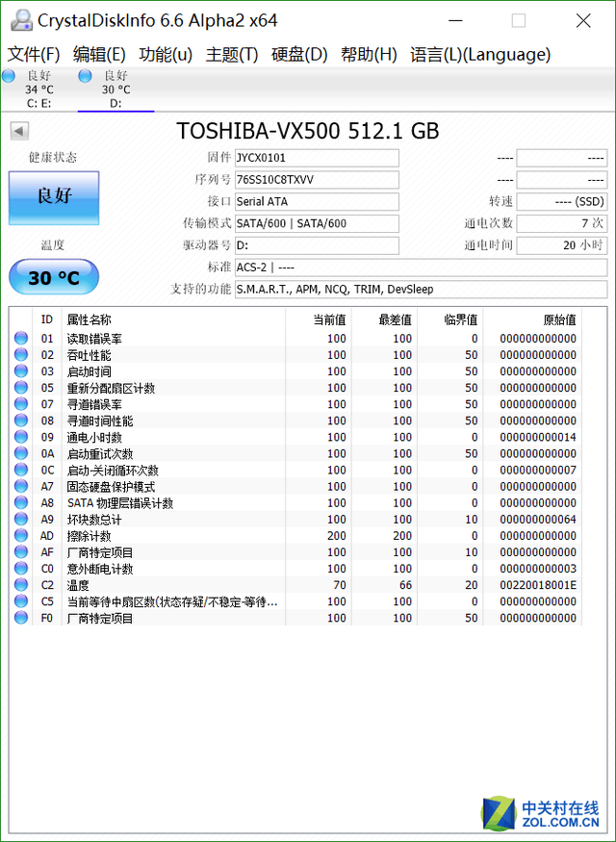Click status orb of attribute C2 温度
This screenshot has width=616, height=842.
tap(21, 585)
